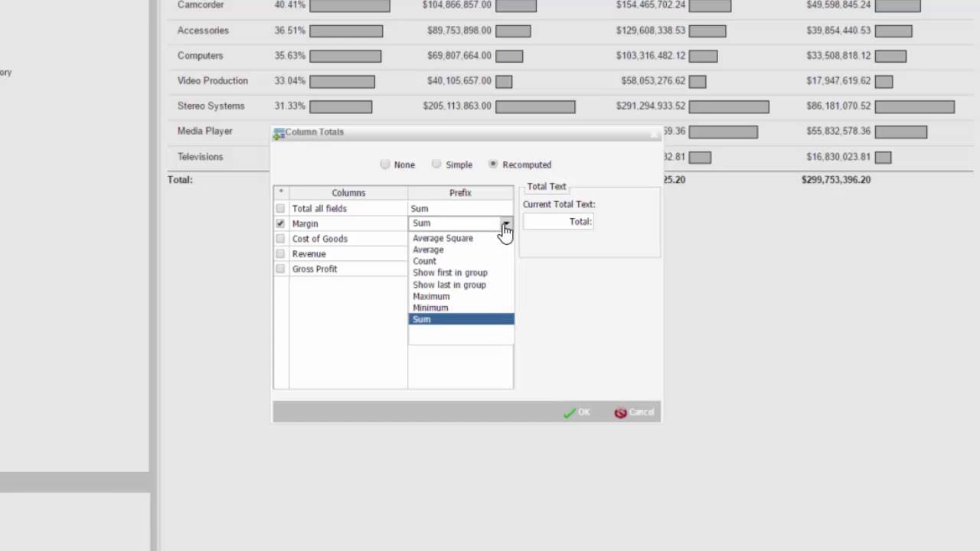Screen dimensions: 980x551
Task: Click the $291,294,933.52 revenue value
Action: coord(651,106)
